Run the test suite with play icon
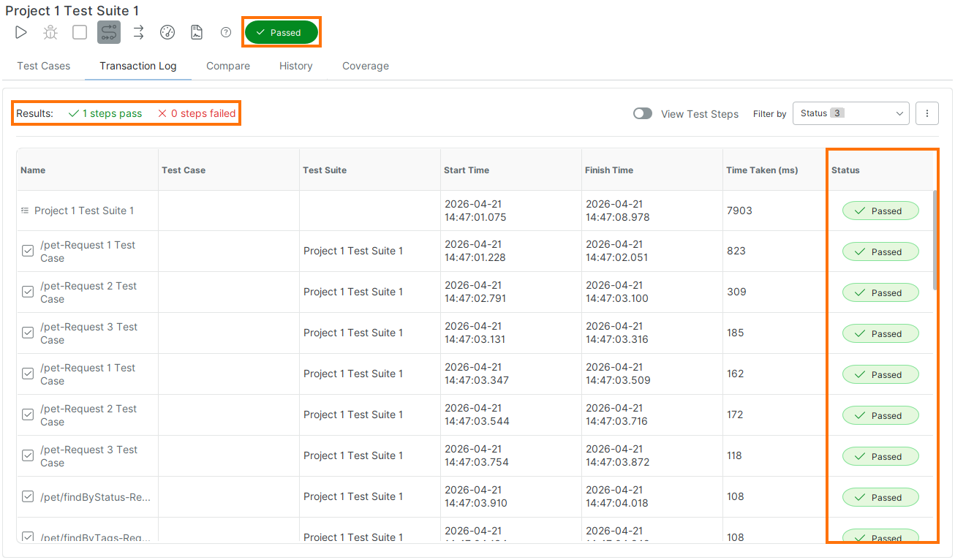The image size is (955, 560). click(21, 32)
